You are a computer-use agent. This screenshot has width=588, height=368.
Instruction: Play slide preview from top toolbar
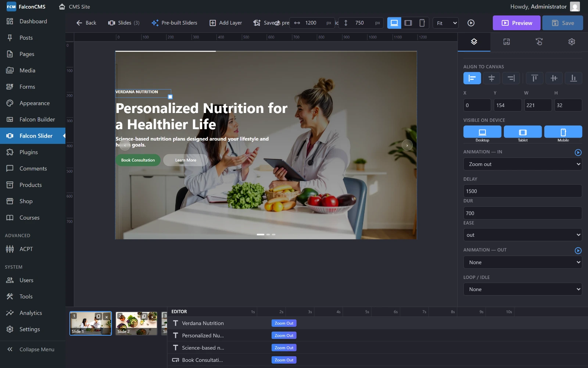click(x=471, y=23)
